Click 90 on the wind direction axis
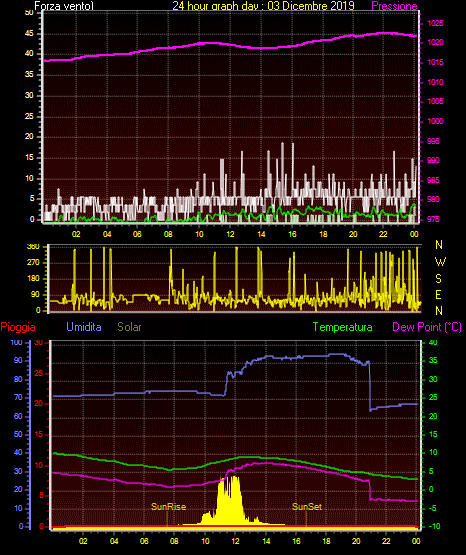The width and height of the screenshot is (466, 555). 35,294
